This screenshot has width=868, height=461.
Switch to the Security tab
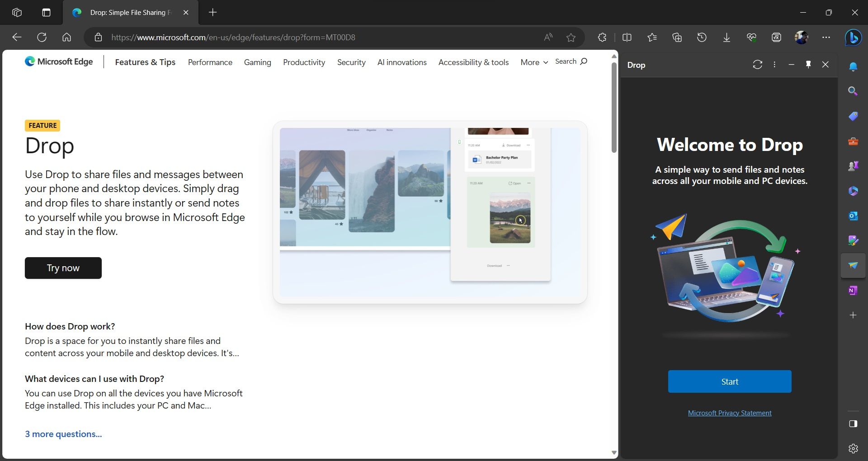point(351,62)
